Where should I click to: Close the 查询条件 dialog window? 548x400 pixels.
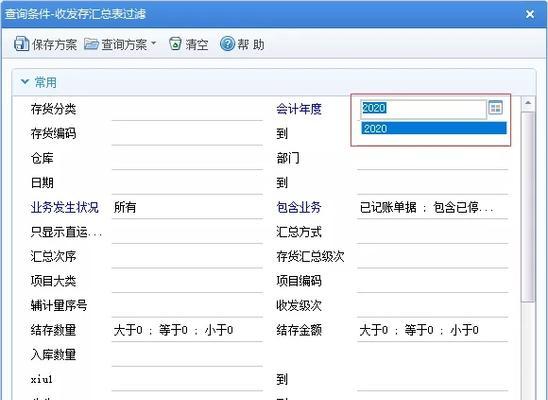click(530, 14)
